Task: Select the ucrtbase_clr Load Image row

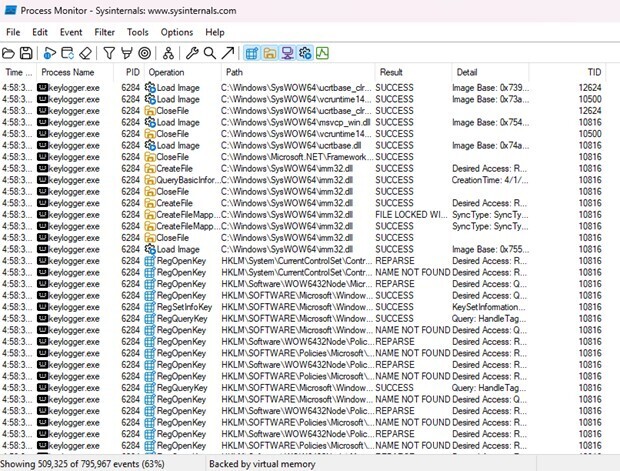Action: click(x=302, y=88)
